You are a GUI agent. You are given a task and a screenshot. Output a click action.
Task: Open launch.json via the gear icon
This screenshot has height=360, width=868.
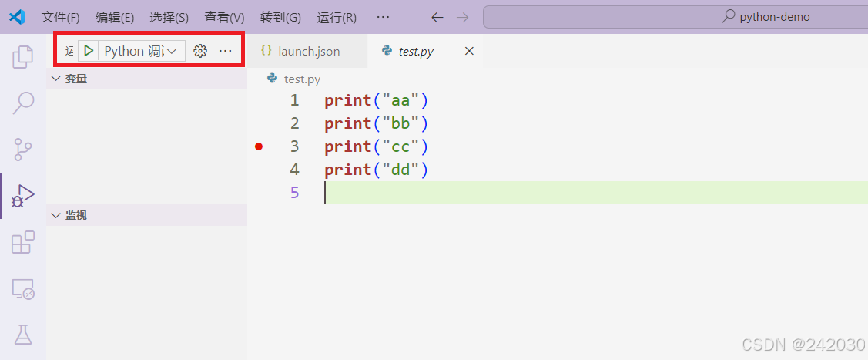click(x=199, y=51)
